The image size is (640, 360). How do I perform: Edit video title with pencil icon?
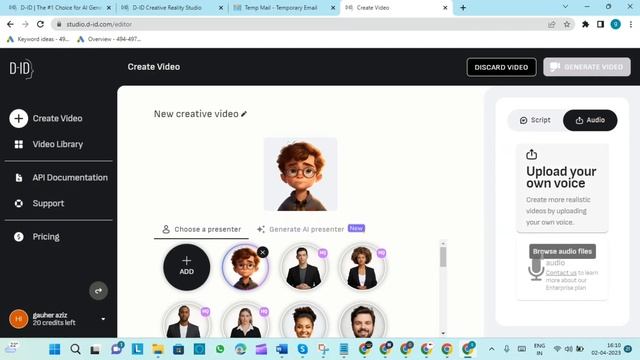244,114
